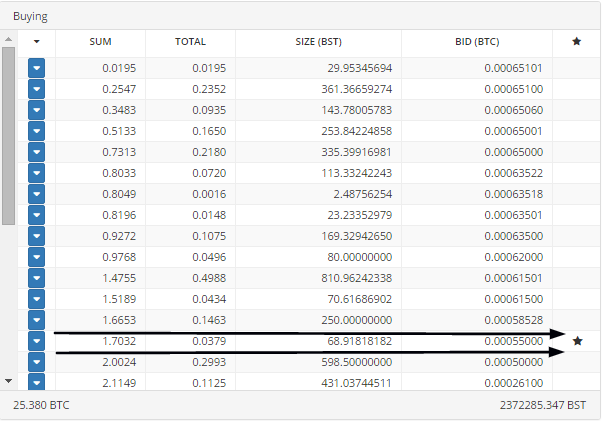Screen dimensions: 603x421
Task: Open dropdown for the 0.00065100 bid row
Action: pos(37,89)
